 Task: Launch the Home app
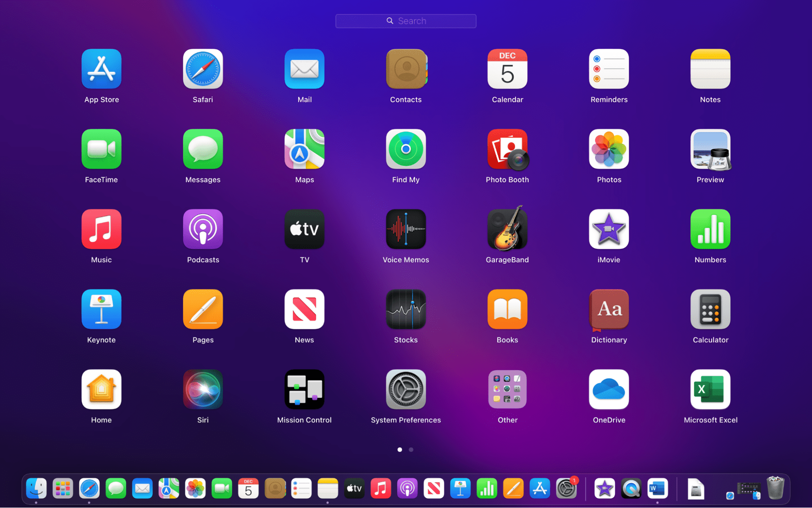pyautogui.click(x=101, y=389)
